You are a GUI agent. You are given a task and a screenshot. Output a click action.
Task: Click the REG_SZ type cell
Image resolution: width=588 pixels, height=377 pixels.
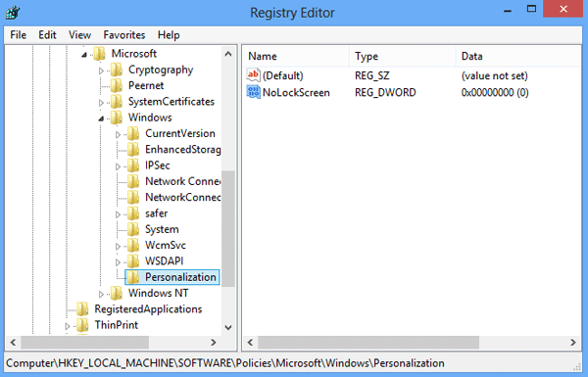[x=372, y=75]
